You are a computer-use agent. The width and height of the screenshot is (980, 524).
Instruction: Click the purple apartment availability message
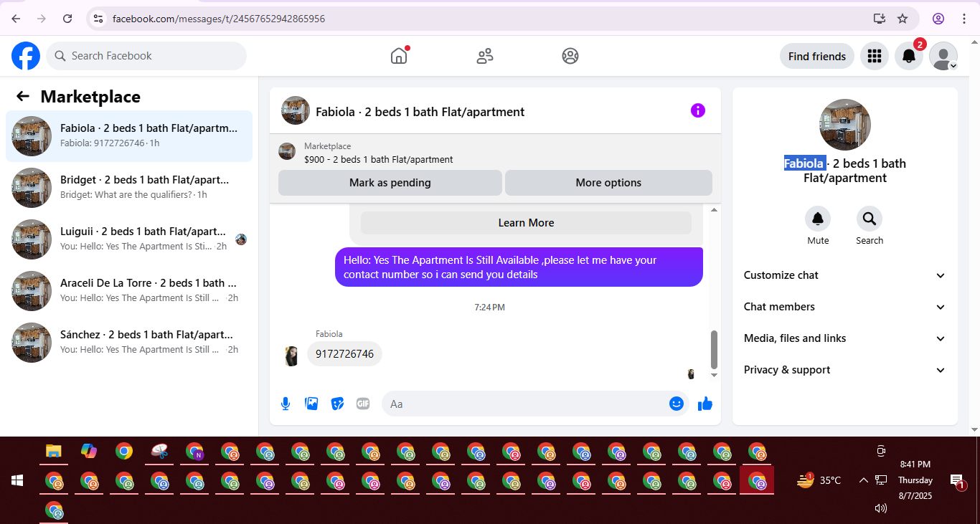tap(519, 267)
